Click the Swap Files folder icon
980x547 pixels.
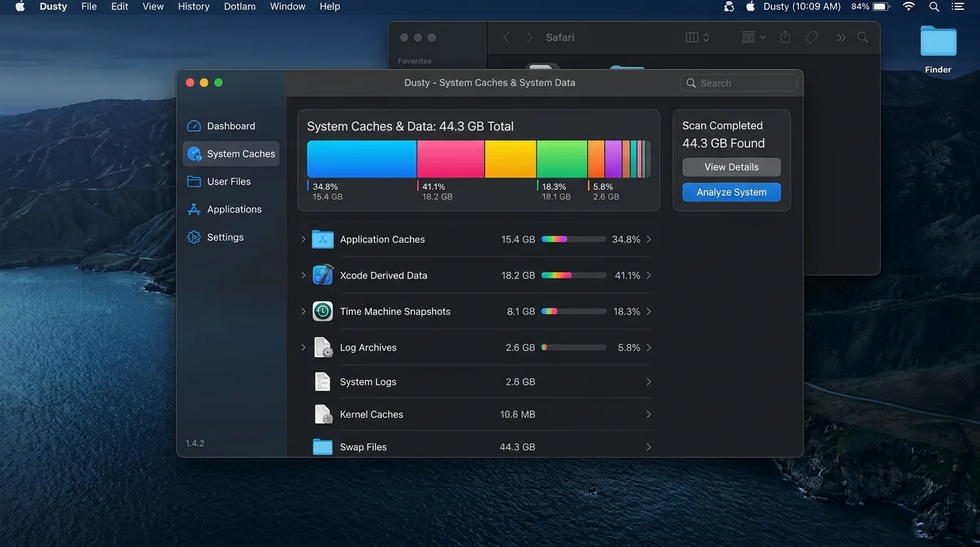pyautogui.click(x=323, y=447)
